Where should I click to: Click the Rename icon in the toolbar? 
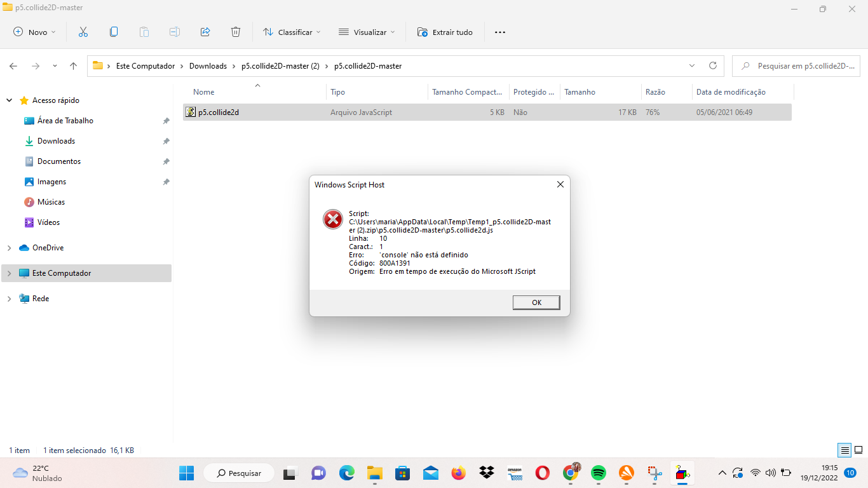coord(175,32)
